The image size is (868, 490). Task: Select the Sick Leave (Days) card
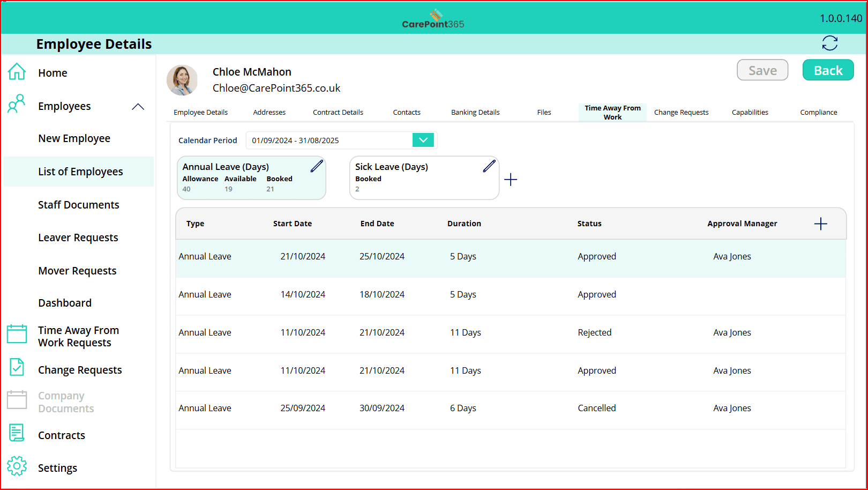pos(424,178)
